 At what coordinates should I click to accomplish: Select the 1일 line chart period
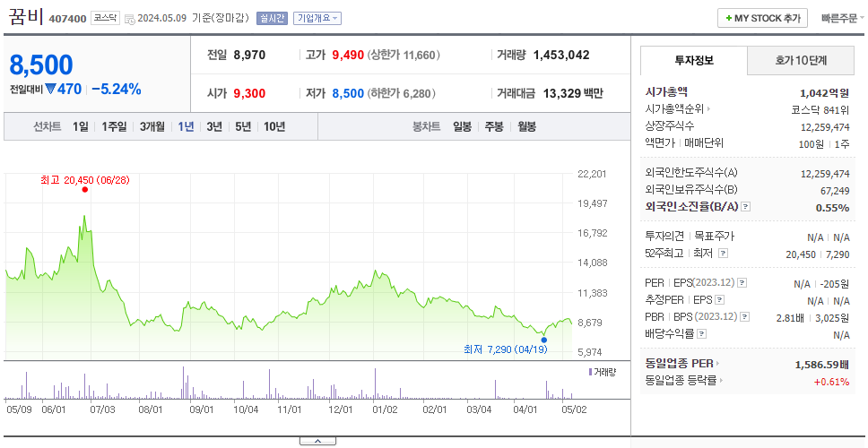coord(81,126)
